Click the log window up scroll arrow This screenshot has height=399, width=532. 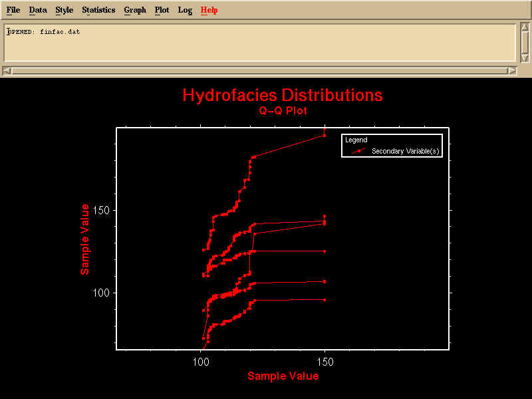point(525,27)
